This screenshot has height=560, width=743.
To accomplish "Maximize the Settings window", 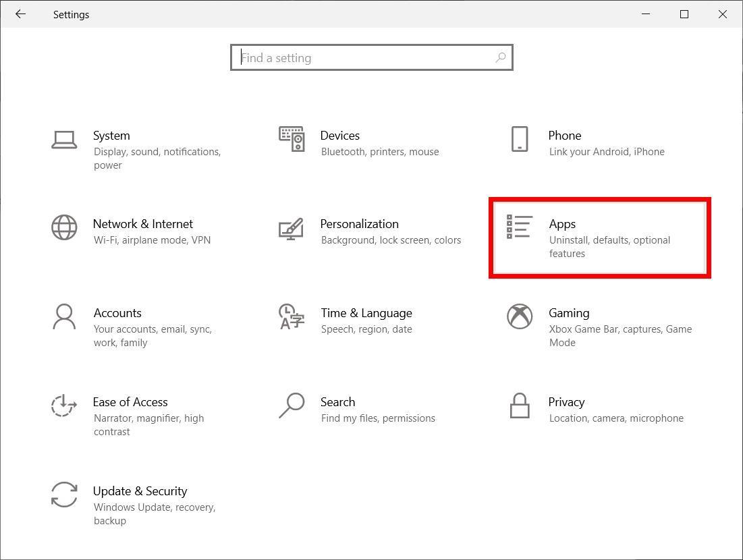I will [x=684, y=14].
